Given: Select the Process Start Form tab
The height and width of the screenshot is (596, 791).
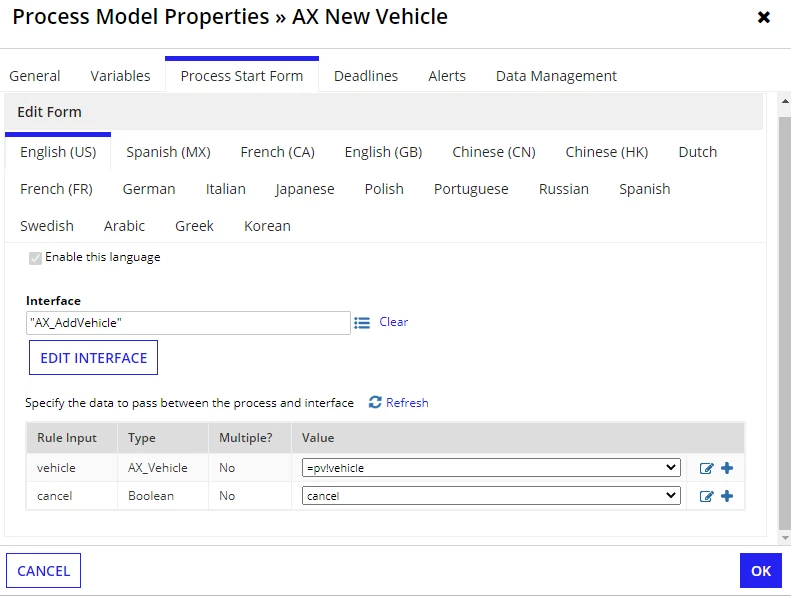Looking at the screenshot, I should [242, 76].
